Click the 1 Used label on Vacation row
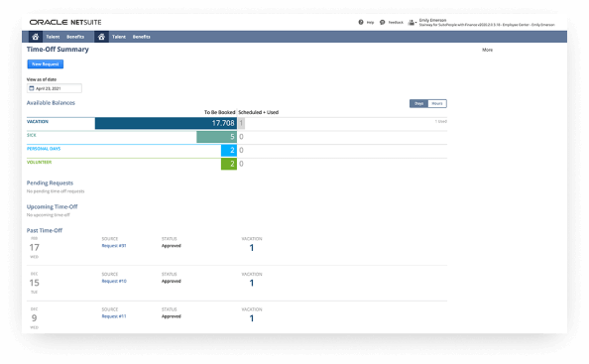Image resolution: width=589 pixels, height=364 pixels. click(x=441, y=121)
